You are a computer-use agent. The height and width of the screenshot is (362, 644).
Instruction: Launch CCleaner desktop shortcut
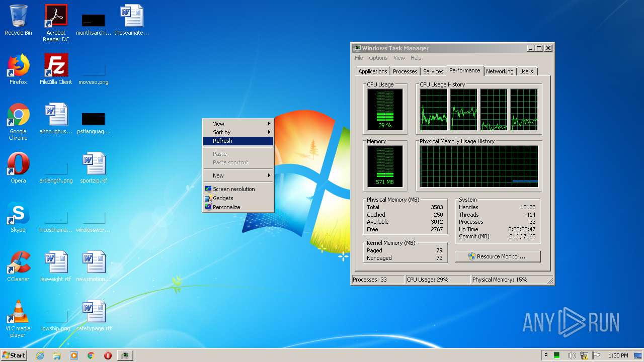point(18,266)
